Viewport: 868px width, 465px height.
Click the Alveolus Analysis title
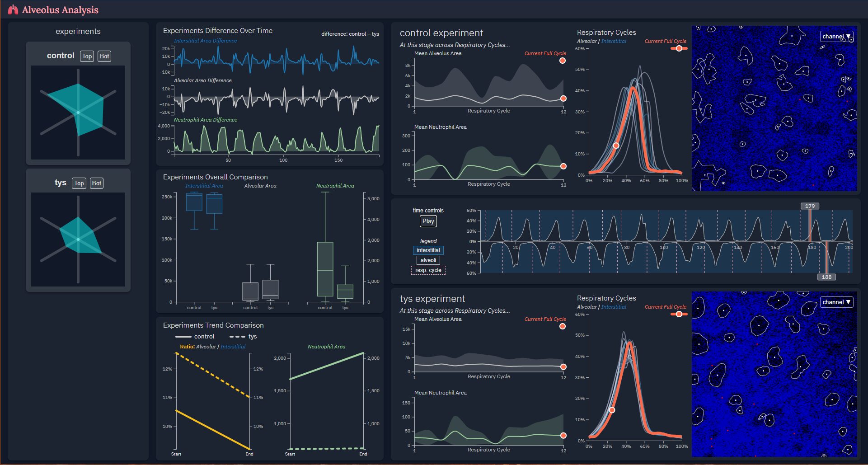click(60, 10)
